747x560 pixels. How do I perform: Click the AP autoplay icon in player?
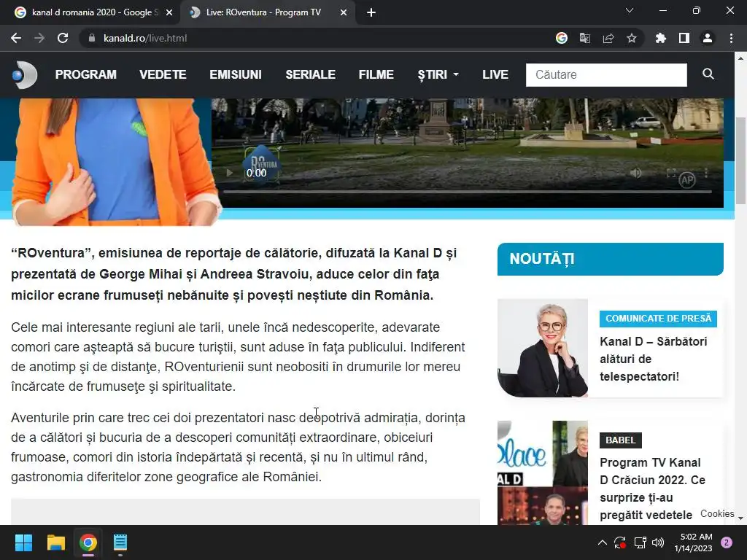[x=687, y=180]
